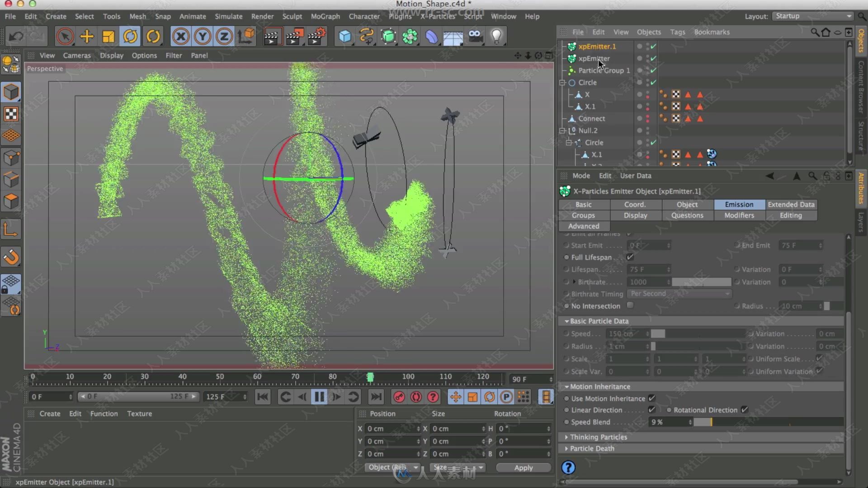The image size is (868, 488).
Task: Click timeline playhead at frame 90
Action: click(370, 377)
